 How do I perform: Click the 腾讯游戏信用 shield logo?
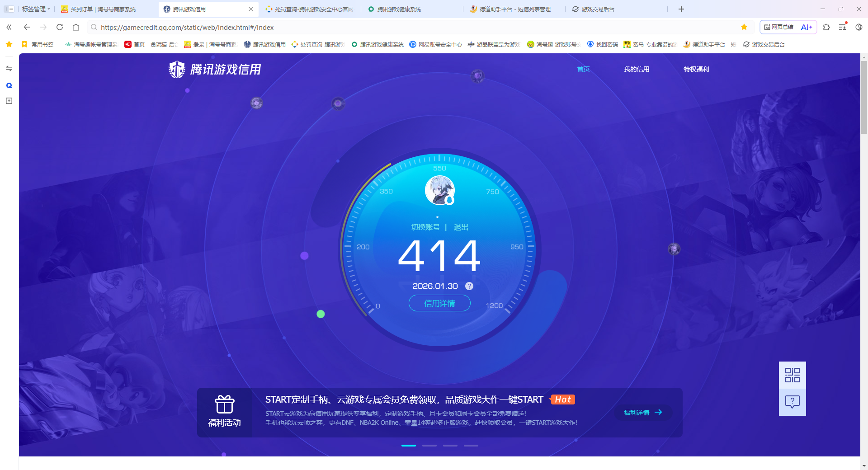pos(176,69)
